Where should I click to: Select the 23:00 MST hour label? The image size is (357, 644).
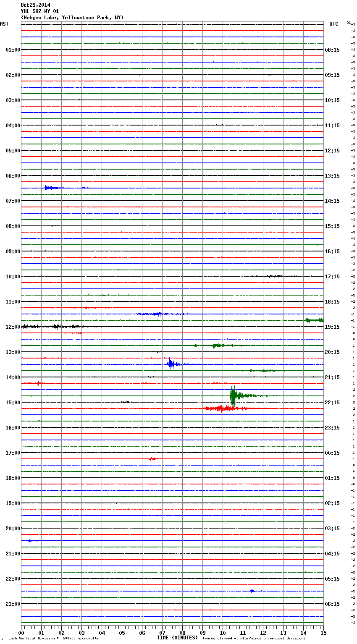point(13,604)
